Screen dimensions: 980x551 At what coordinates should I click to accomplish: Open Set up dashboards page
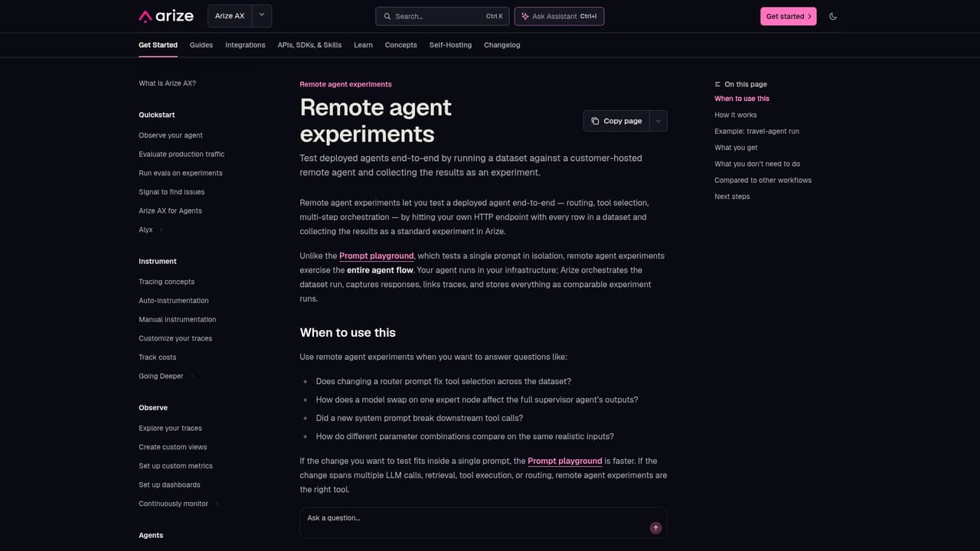click(169, 485)
